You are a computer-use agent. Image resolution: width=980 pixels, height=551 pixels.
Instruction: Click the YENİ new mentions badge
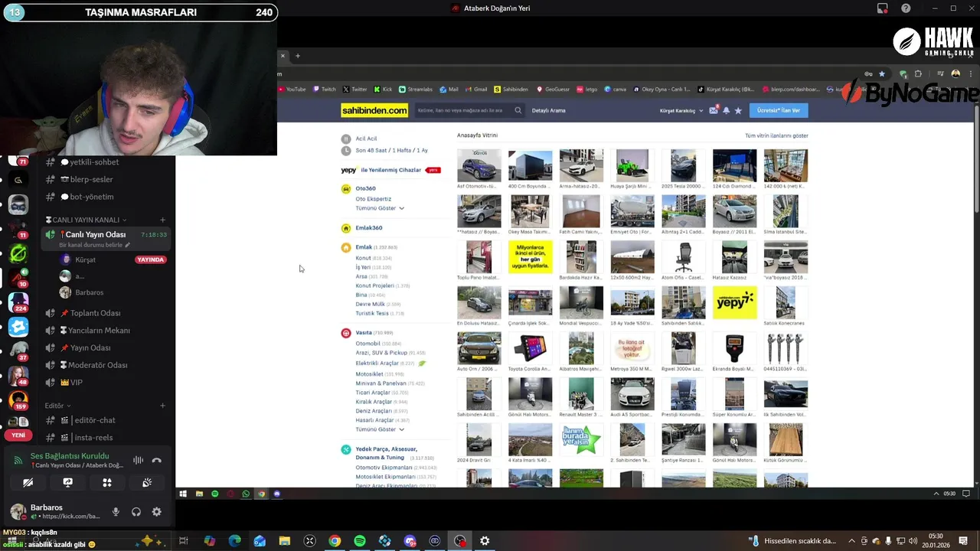(18, 435)
